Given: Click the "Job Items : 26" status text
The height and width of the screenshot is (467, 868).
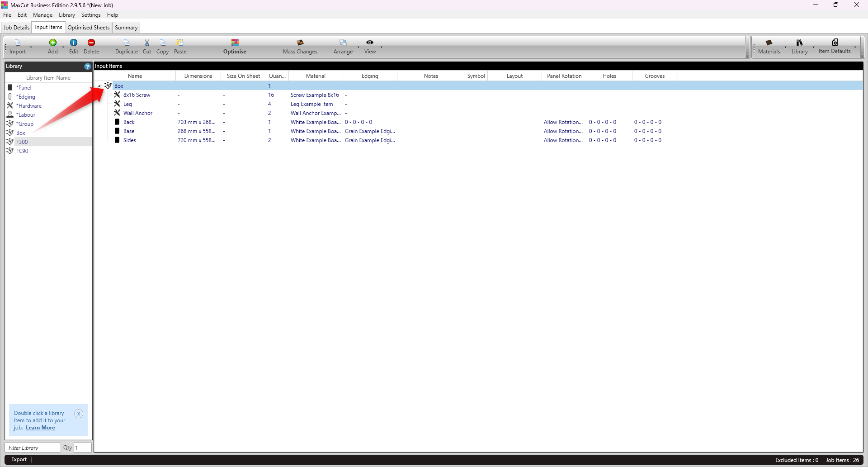Looking at the screenshot, I should click(842, 460).
